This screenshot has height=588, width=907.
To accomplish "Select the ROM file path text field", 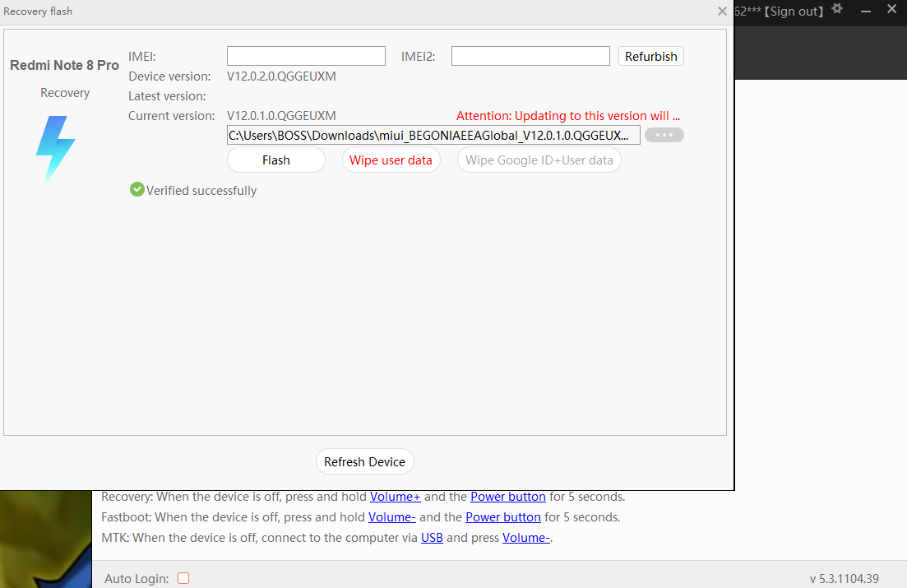I will (x=433, y=135).
